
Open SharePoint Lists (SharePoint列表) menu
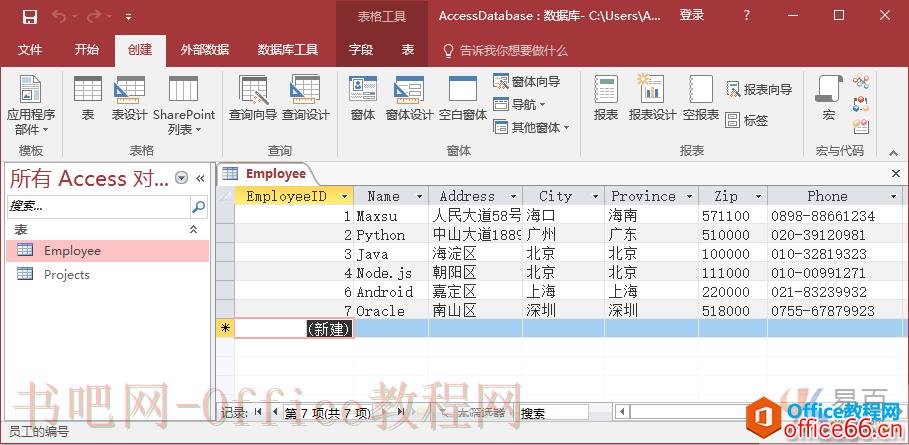[184, 106]
